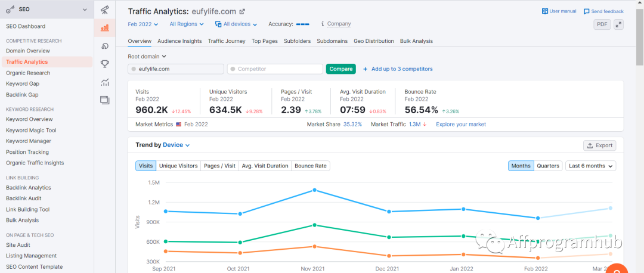This screenshot has width=644, height=273.
Task: Click the All devices icon
Action: click(218, 24)
